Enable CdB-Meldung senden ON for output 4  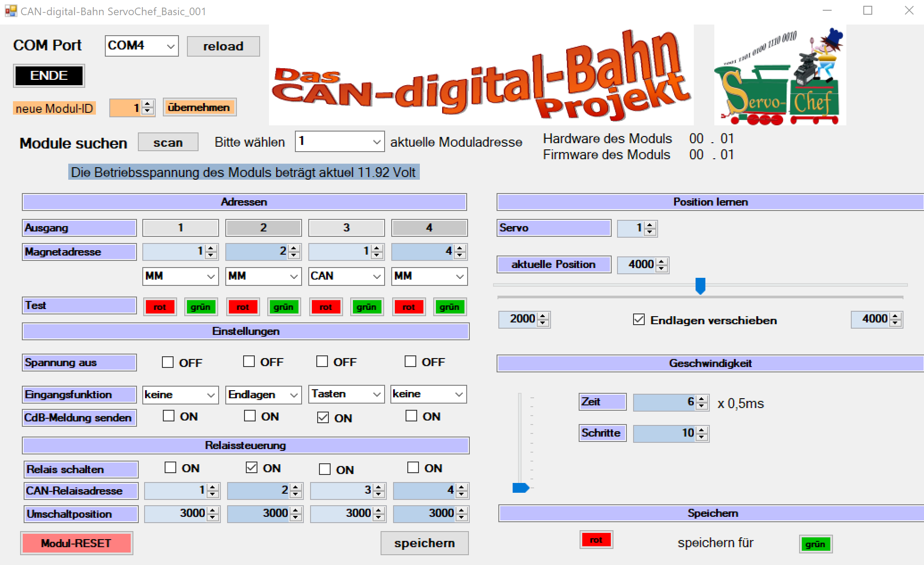(x=411, y=416)
